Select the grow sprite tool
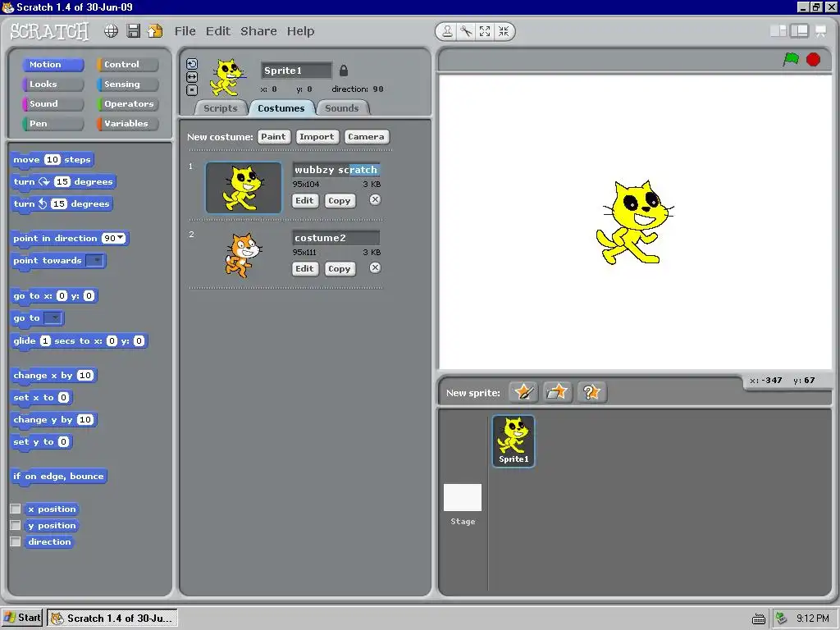 coord(485,32)
